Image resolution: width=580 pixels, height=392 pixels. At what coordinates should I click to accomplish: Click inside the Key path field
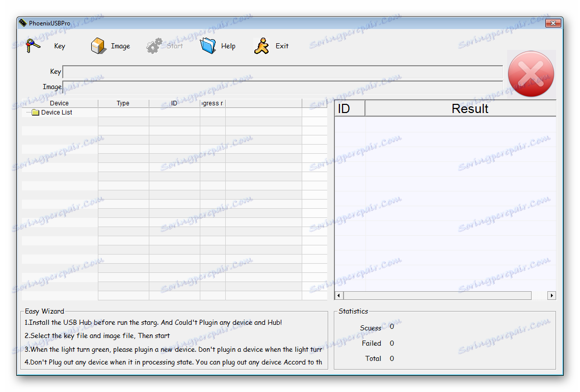[x=282, y=72]
